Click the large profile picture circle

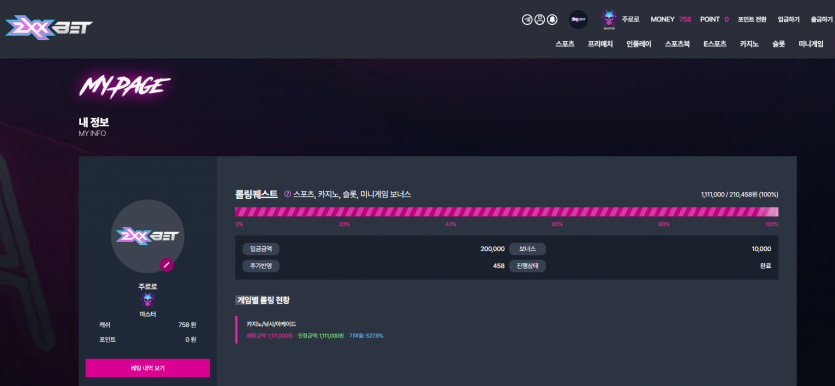[x=148, y=236]
